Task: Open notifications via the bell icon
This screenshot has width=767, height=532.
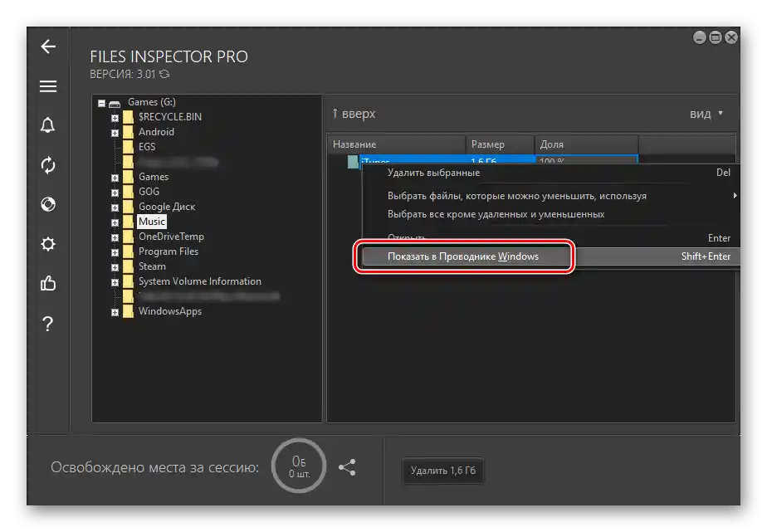Action: (48, 125)
